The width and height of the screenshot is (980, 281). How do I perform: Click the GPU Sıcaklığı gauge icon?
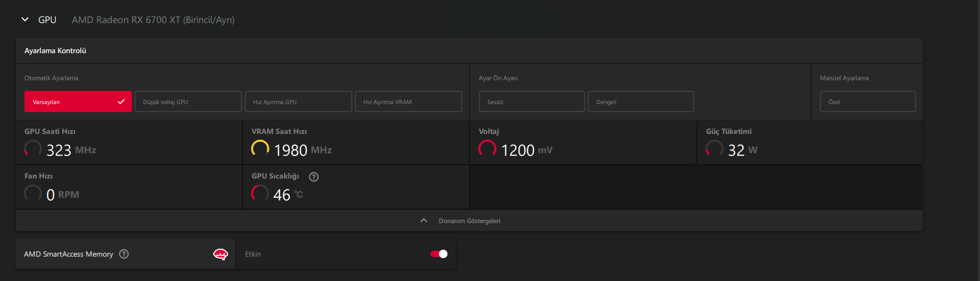pyautogui.click(x=260, y=193)
